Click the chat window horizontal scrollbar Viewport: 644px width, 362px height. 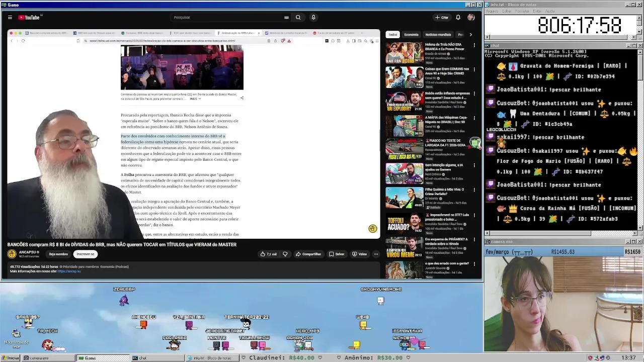pyautogui.click(x=561, y=233)
